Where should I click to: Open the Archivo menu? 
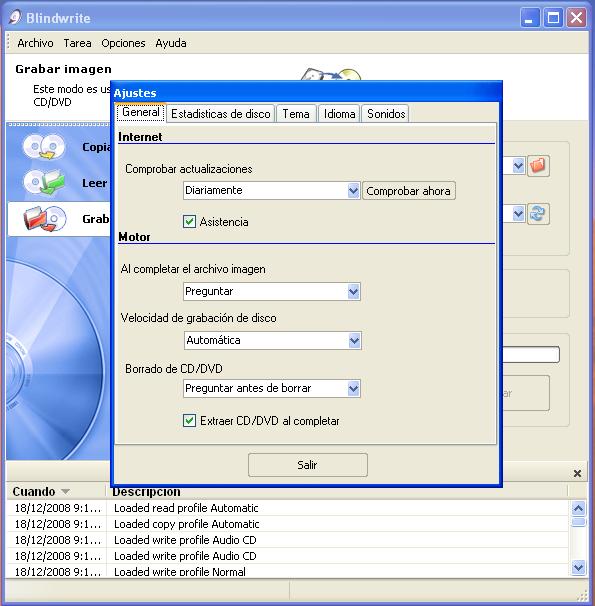click(35, 43)
